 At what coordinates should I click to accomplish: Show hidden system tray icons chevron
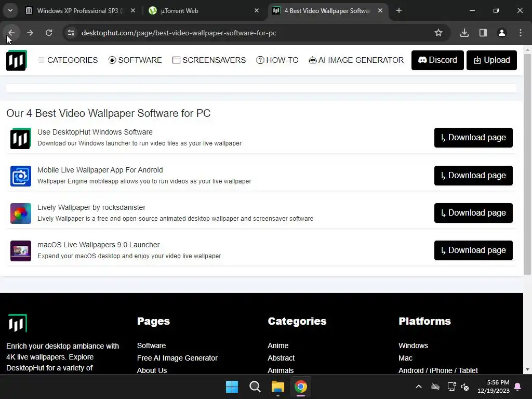419,387
